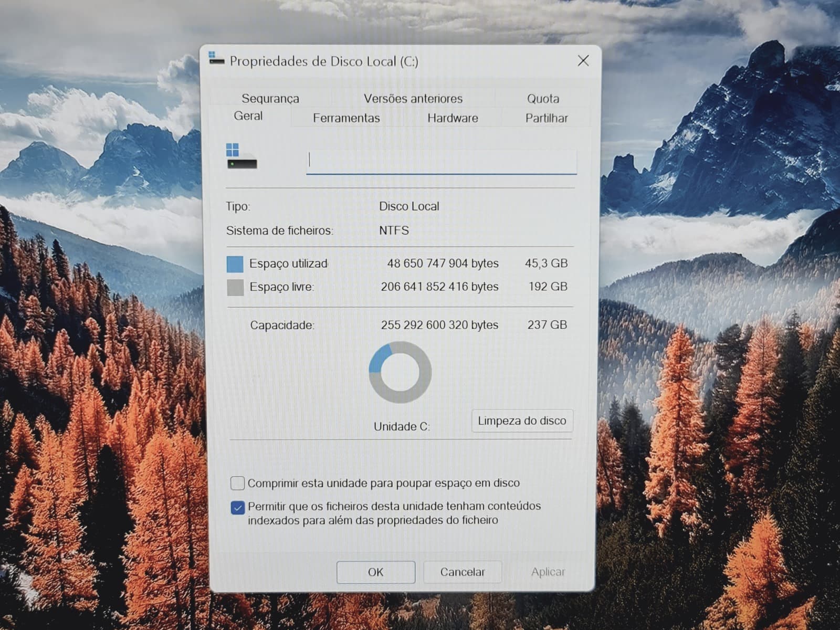Screen dimensions: 840x630
Task: Click the 'Sistema de ficheiros:' label
Action: coord(280,230)
